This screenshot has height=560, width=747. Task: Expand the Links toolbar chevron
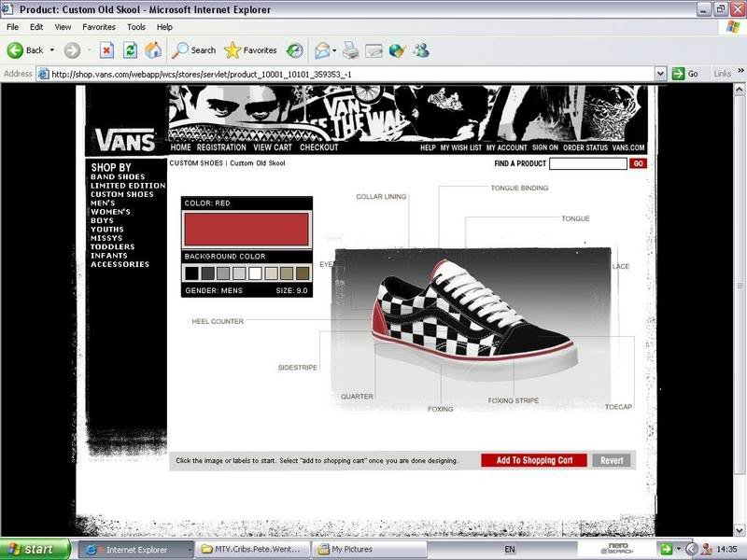(x=740, y=71)
